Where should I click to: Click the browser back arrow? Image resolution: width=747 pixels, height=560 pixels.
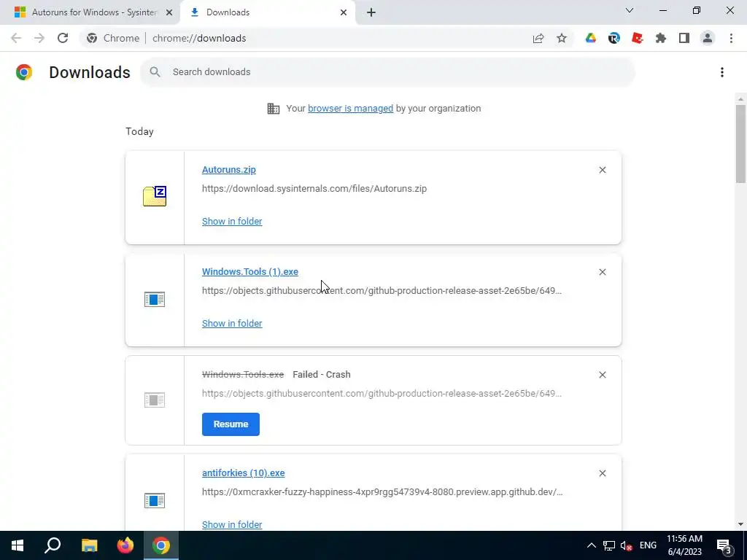[x=16, y=38]
